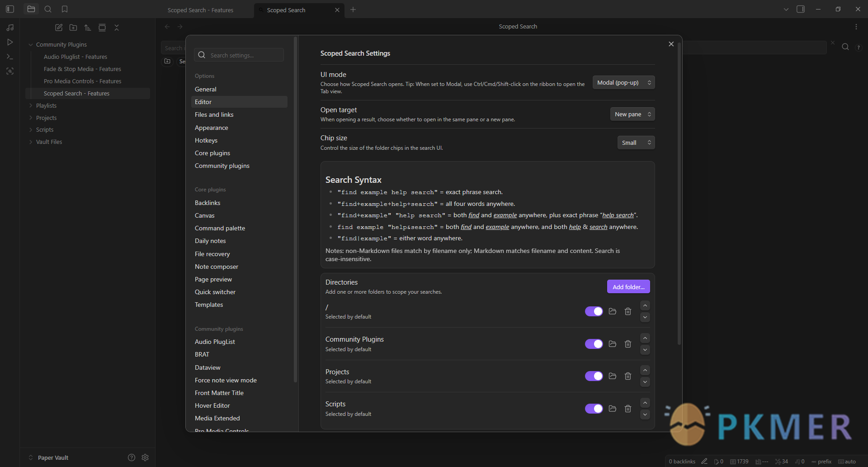Open the Templates core plugin settings
The image size is (868, 467).
tap(239, 305)
